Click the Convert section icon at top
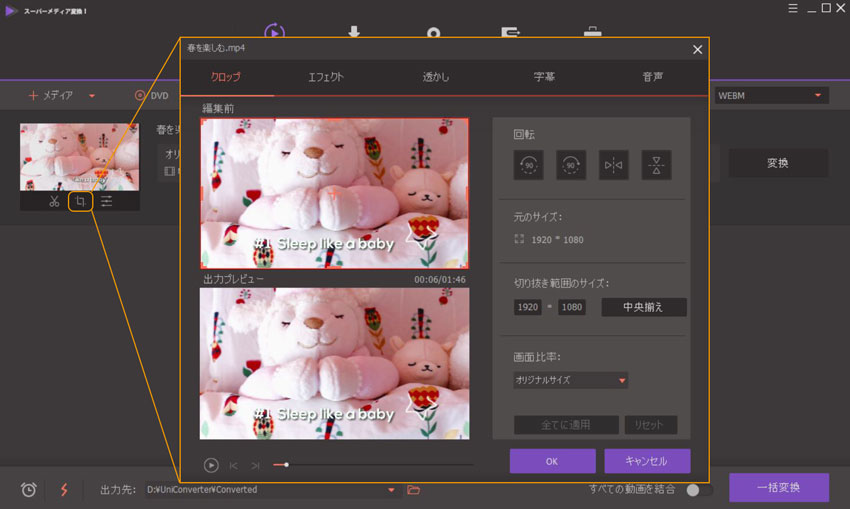This screenshot has height=509, width=850. pyautogui.click(x=274, y=31)
